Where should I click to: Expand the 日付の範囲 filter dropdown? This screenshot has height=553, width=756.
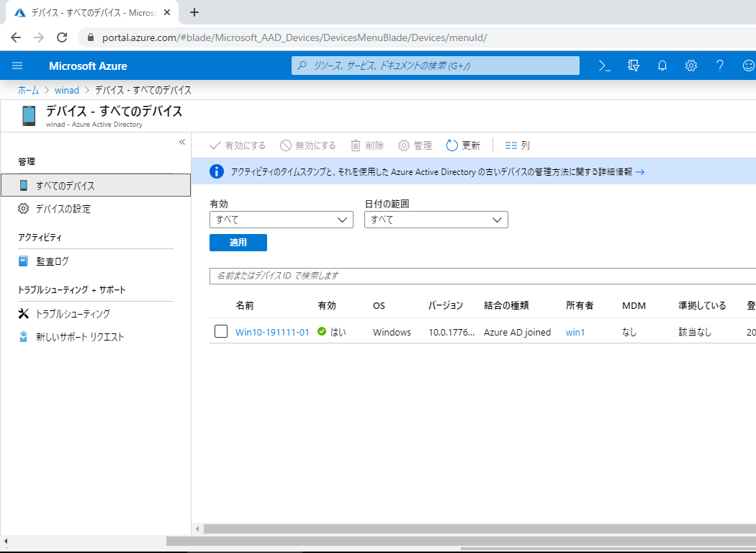436,220
